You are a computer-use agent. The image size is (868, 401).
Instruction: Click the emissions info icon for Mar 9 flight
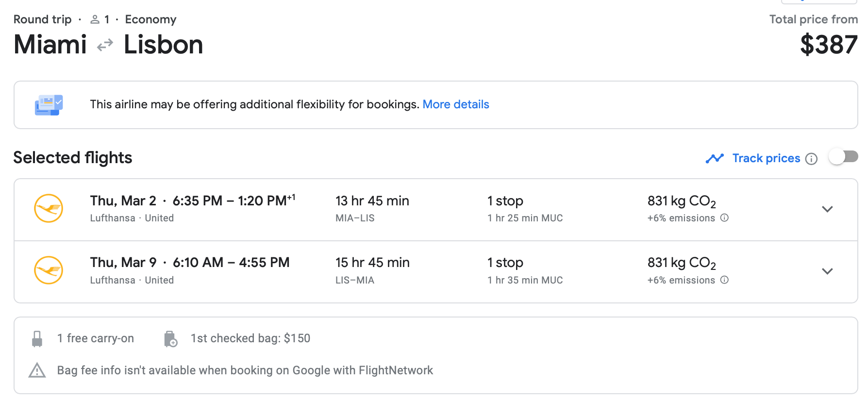tap(724, 280)
